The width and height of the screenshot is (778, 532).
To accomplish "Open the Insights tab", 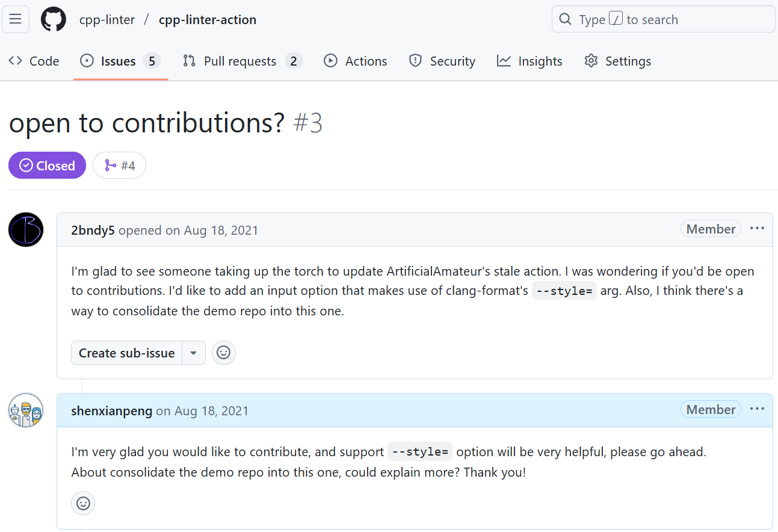I will tap(529, 61).
